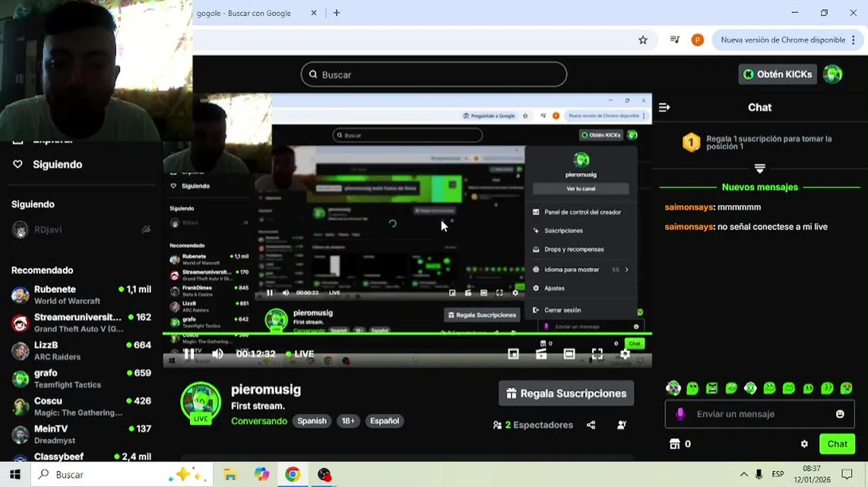Open File Explorer from taskbar
The image size is (868, 487).
(x=230, y=475)
